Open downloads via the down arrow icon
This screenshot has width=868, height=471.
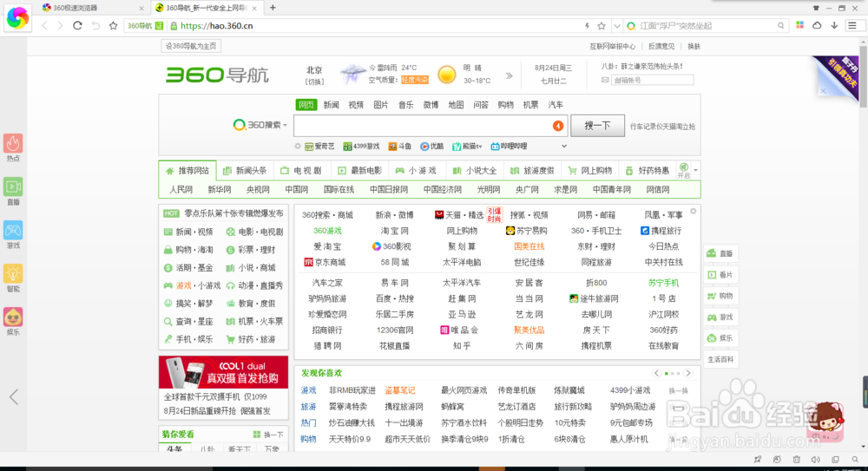pos(834,25)
